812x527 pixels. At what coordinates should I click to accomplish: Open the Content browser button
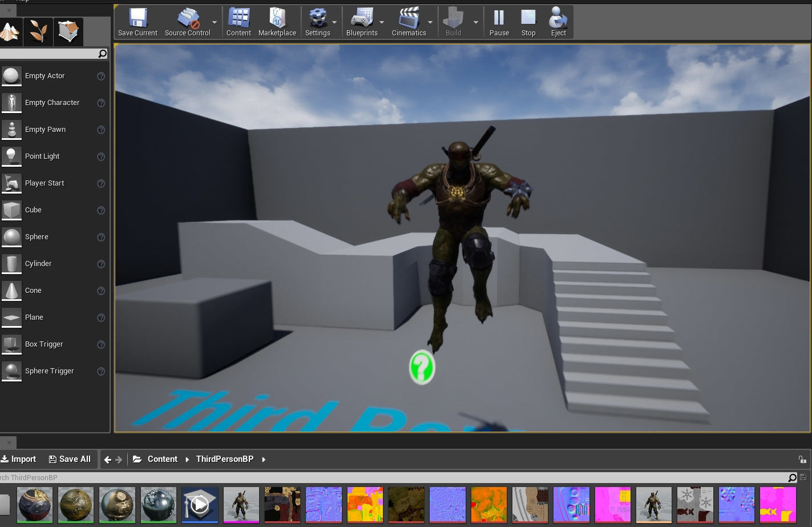(x=239, y=23)
